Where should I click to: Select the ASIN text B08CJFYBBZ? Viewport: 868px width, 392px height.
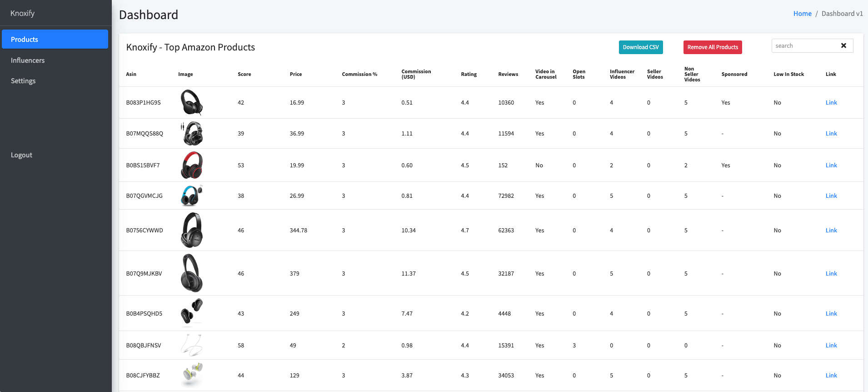click(x=143, y=375)
